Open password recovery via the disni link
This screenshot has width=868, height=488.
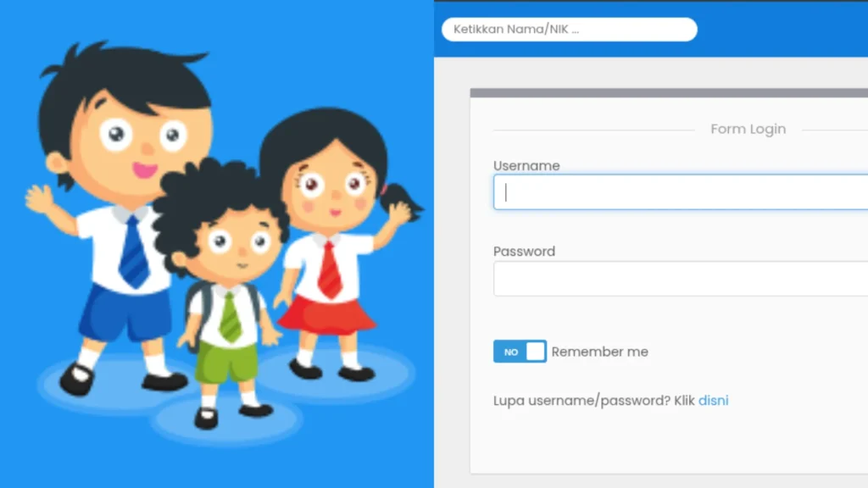(x=713, y=400)
